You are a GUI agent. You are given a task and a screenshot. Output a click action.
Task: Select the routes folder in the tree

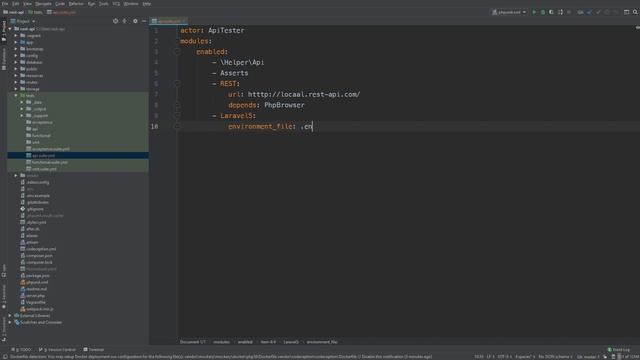(x=31, y=82)
